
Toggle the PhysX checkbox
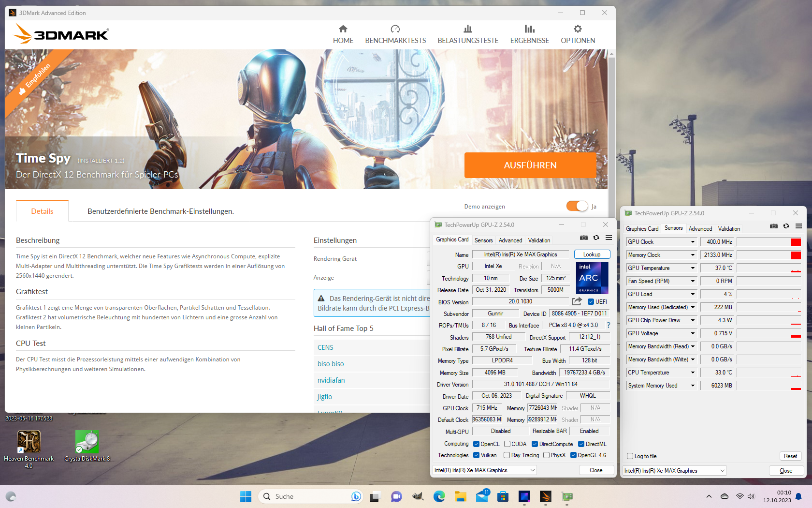547,455
